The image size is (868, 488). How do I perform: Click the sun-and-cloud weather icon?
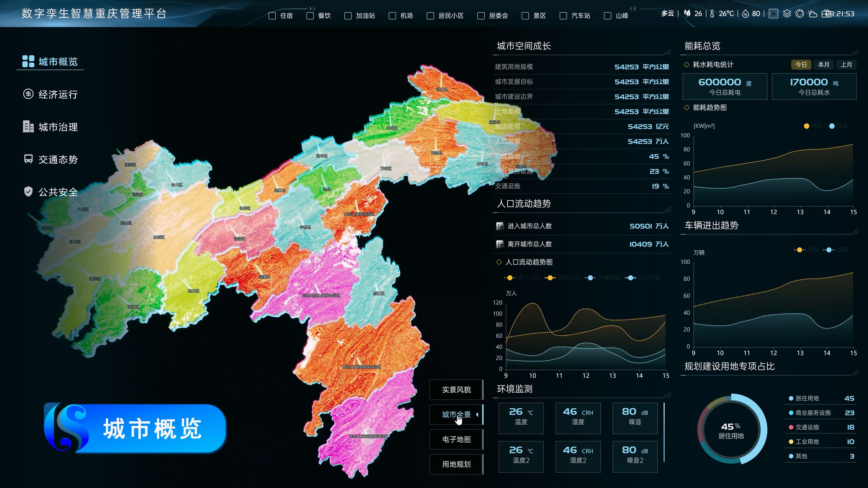click(813, 14)
